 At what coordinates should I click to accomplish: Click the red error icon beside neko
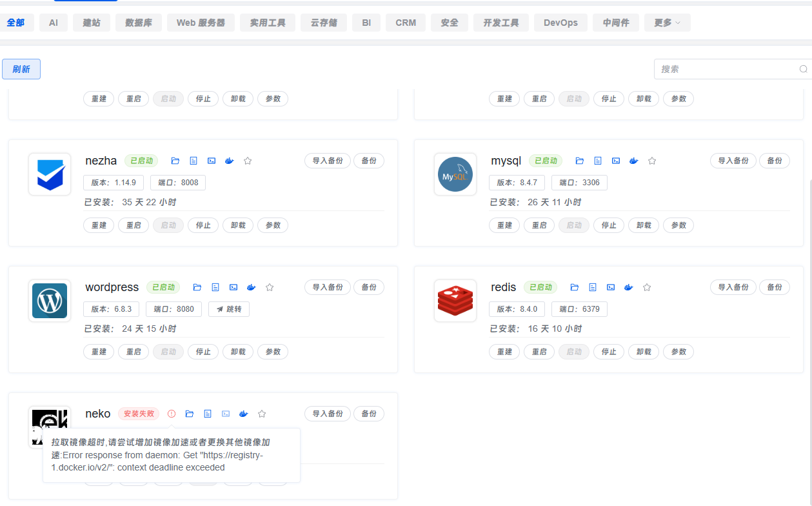click(172, 414)
